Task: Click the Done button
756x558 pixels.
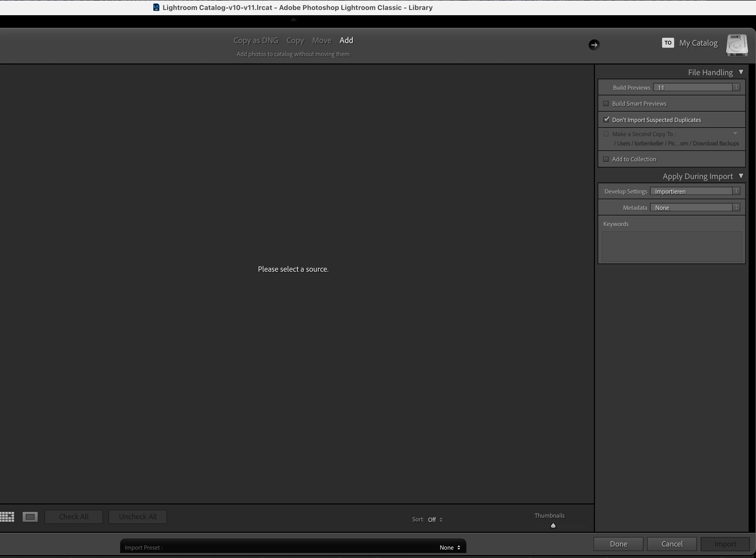Action: click(618, 544)
